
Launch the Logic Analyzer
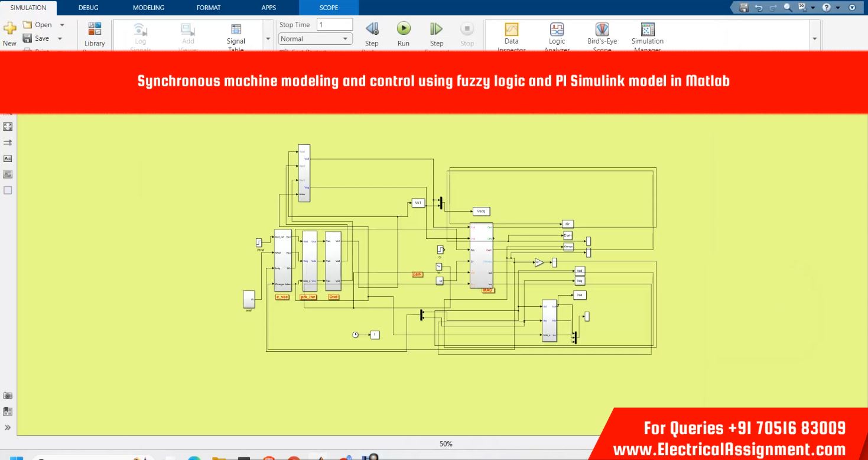[557, 30]
